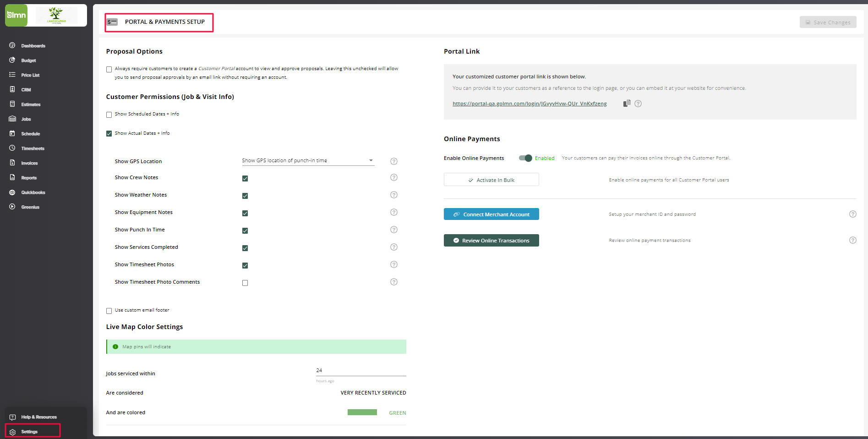
Task: Check the Use custom email footer box
Action: tap(109, 311)
